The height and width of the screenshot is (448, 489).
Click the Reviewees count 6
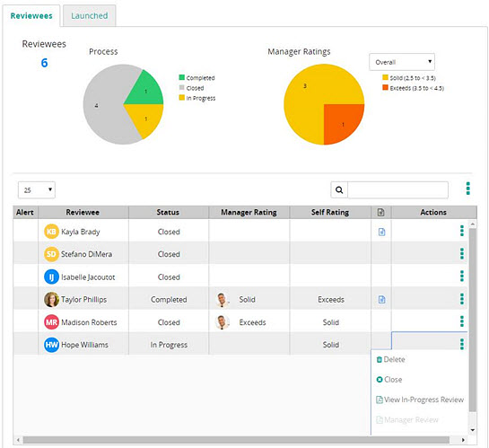(x=44, y=63)
